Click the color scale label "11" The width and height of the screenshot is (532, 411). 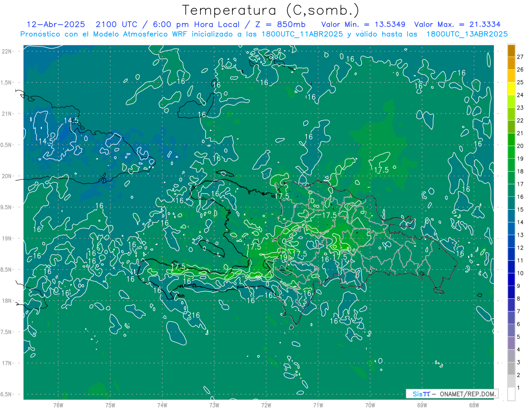click(x=520, y=260)
